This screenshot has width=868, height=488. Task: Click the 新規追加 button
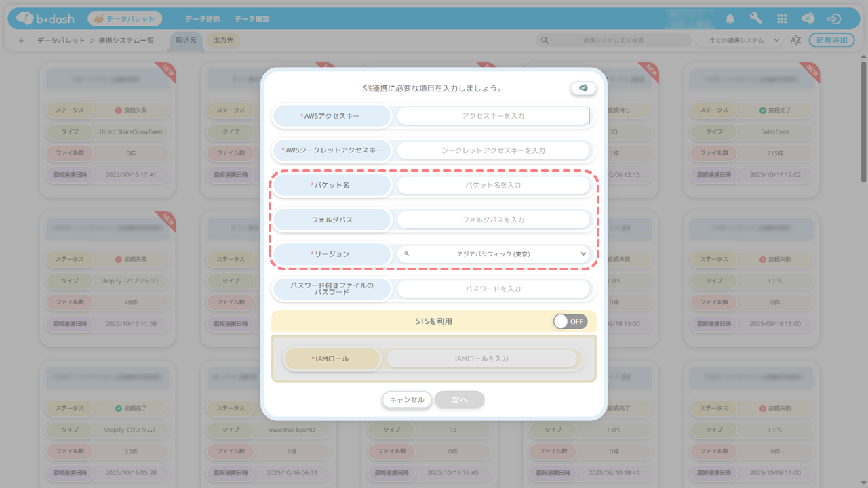(x=831, y=41)
